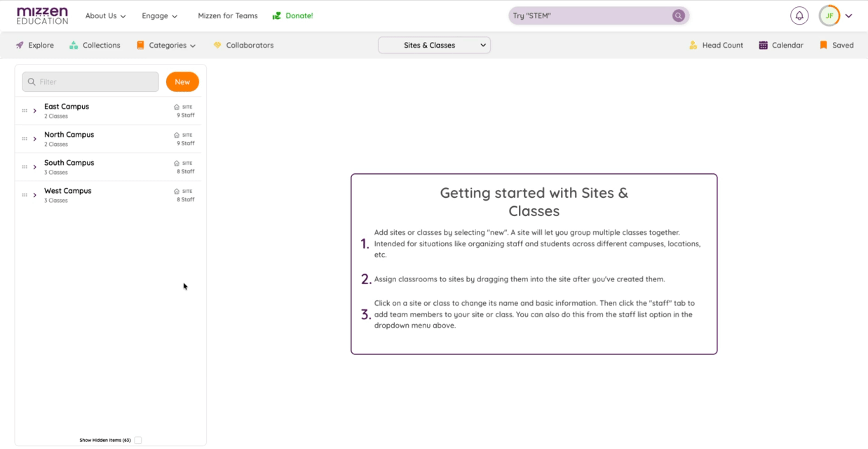The height and width of the screenshot is (449, 868).
Task: Open the Categories dropdown menu
Action: [x=166, y=46]
